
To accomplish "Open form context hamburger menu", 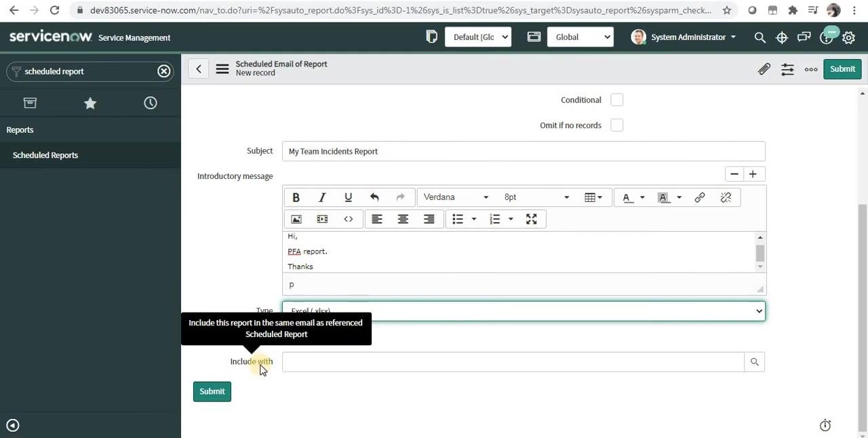I will (x=222, y=69).
